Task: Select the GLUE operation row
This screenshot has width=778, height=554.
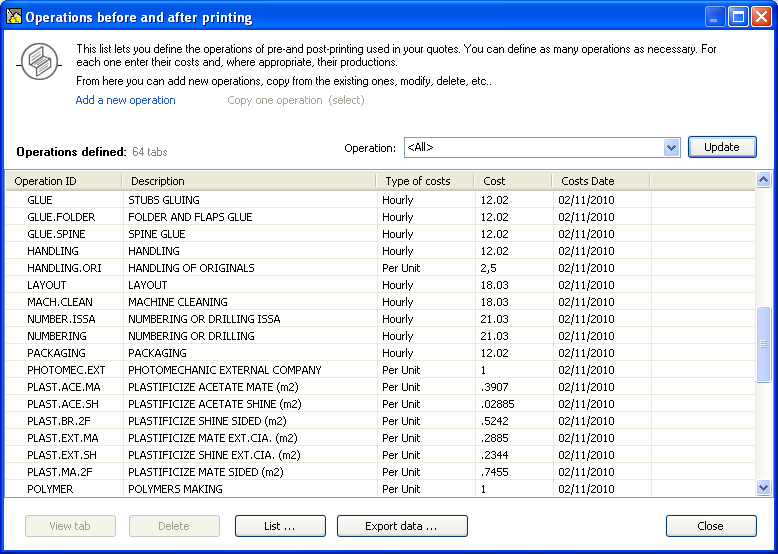Action: [381, 200]
